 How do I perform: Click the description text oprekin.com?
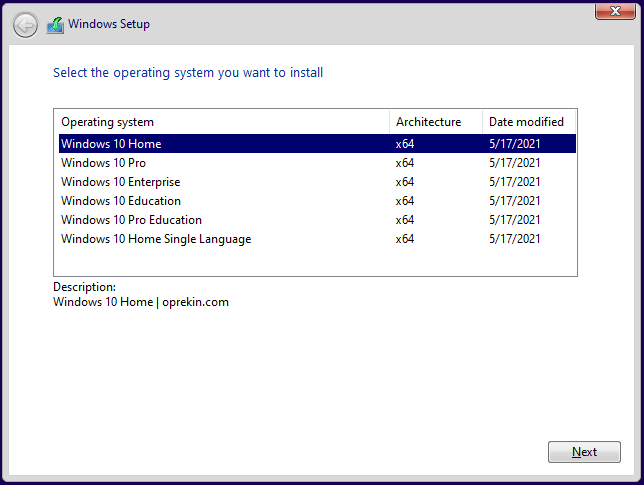[196, 302]
